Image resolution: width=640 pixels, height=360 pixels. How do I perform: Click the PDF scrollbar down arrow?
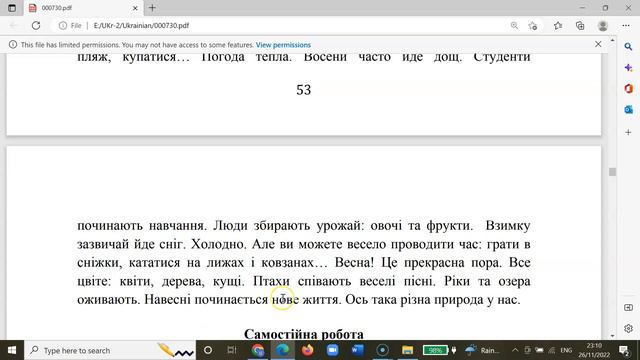[x=612, y=336]
